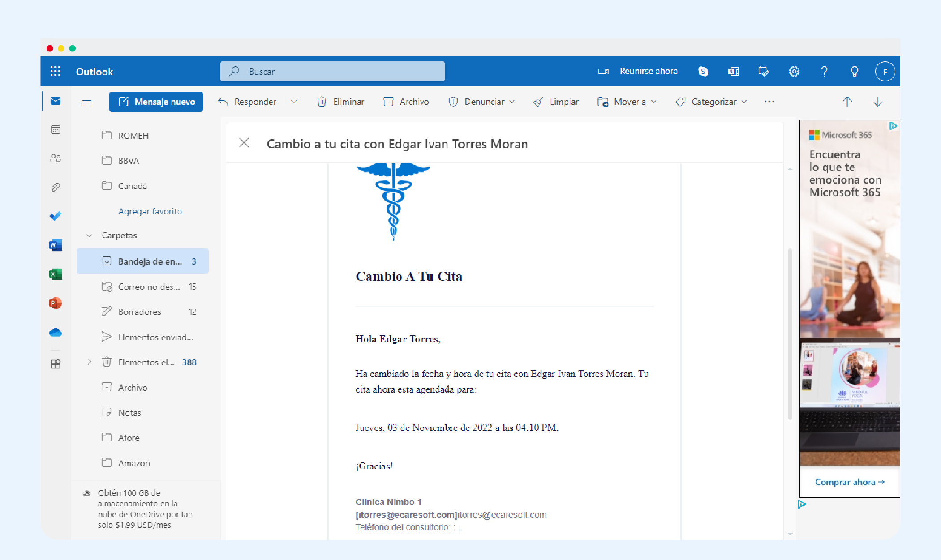Click the Mensaje nuevo button
The height and width of the screenshot is (560, 941).
click(x=156, y=102)
